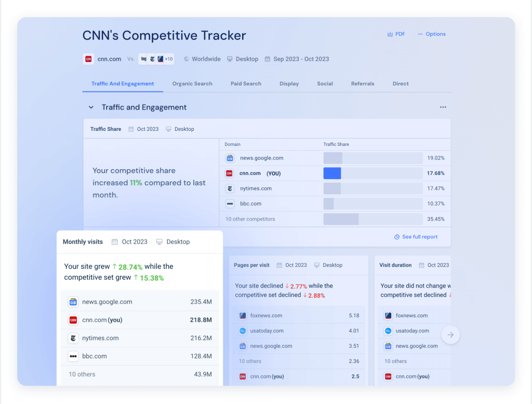Open the +10 competitors badge
The height and width of the screenshot is (404, 532).
coord(168,59)
